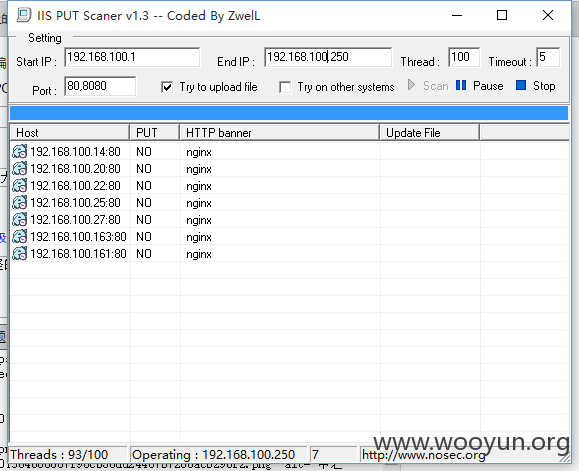Sort by the PUT column header

click(155, 133)
